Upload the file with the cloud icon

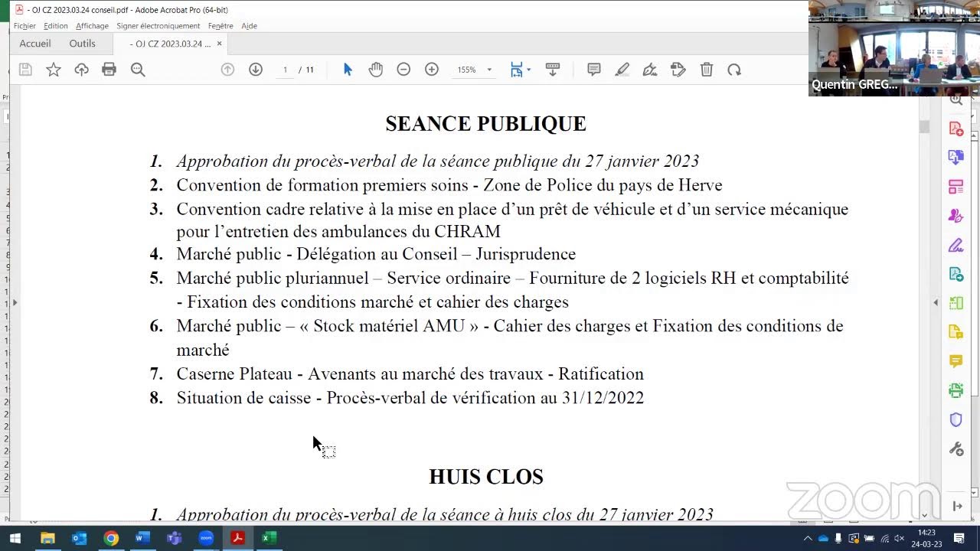(81, 70)
